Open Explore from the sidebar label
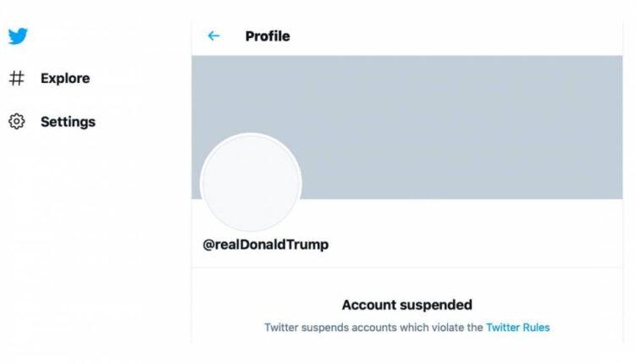This screenshot has width=635, height=364. (65, 79)
